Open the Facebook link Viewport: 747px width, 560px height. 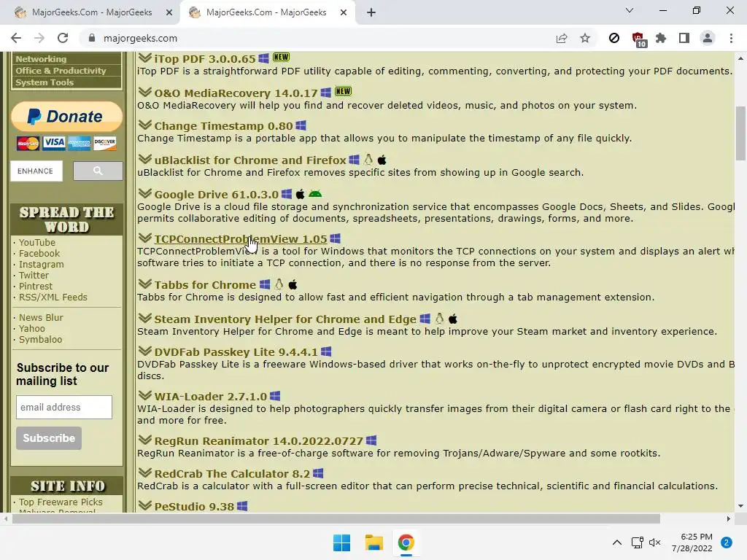click(x=39, y=253)
